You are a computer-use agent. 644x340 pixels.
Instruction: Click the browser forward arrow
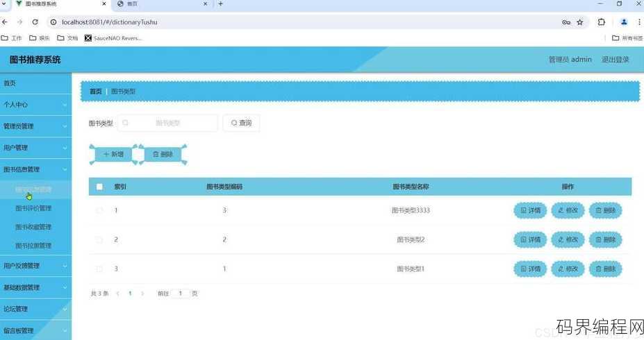tap(19, 22)
